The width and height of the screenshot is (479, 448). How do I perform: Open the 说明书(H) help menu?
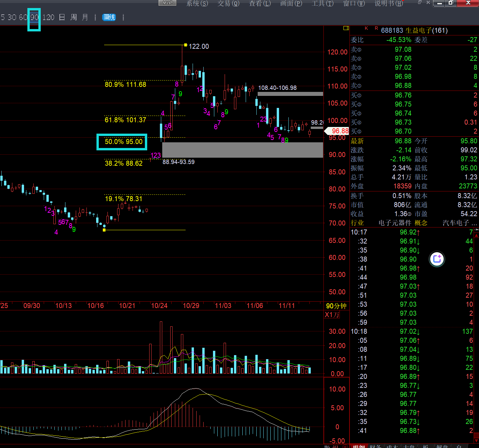(389, 3)
